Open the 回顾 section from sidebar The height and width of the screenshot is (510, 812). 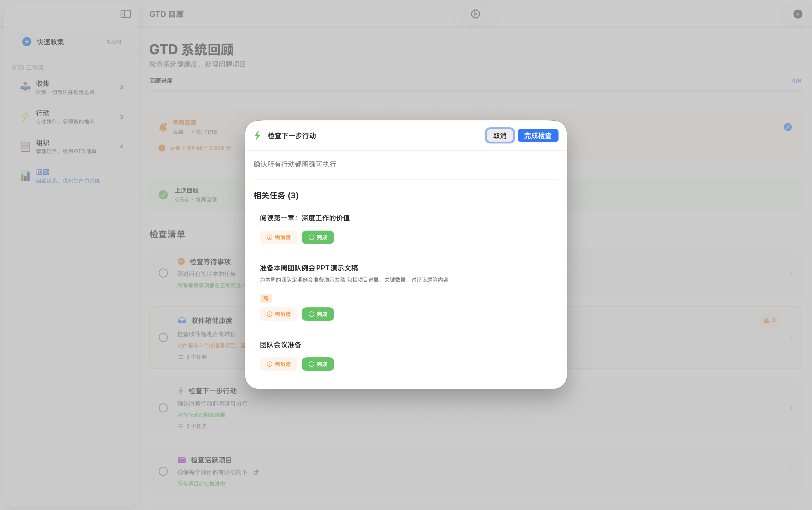click(43, 172)
